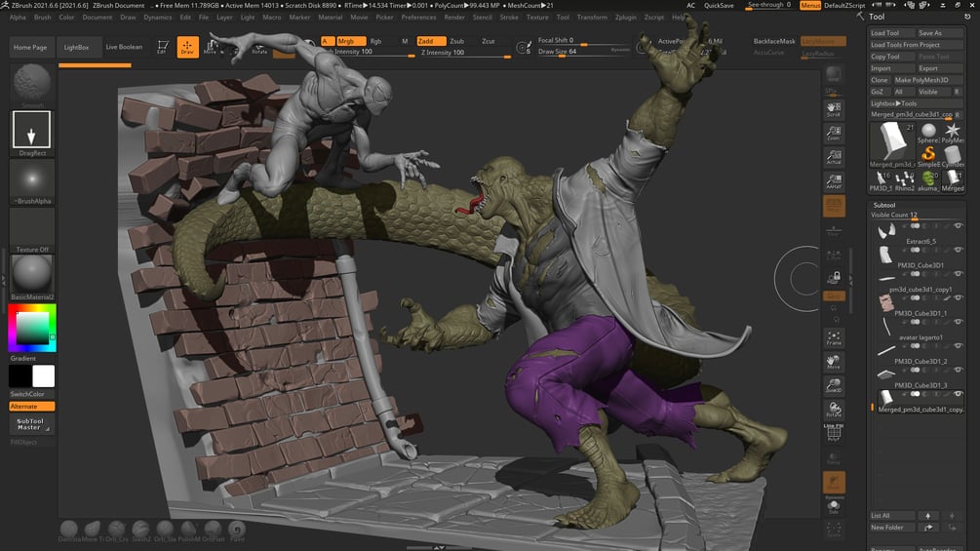Set canvas to Actual size
980x551 pixels.
(x=834, y=157)
